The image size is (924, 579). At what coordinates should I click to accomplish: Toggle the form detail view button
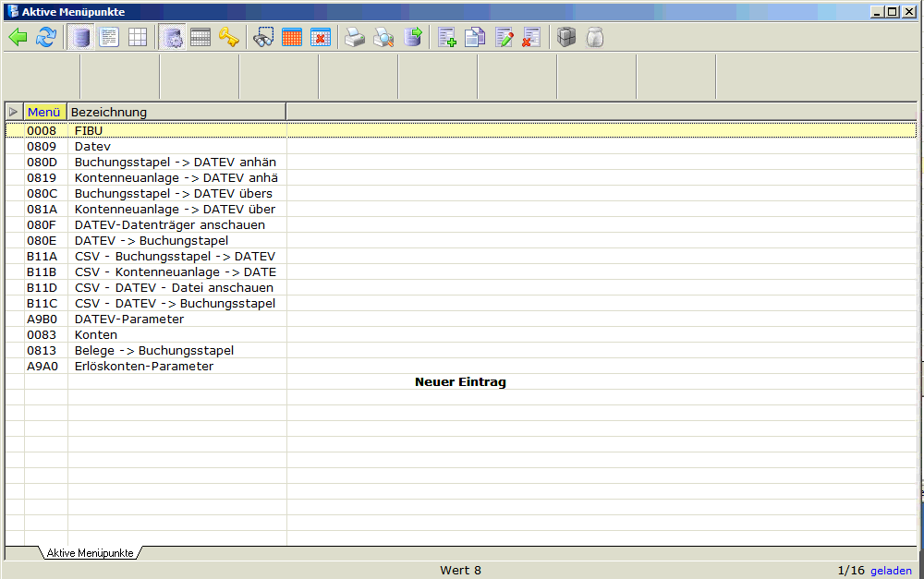point(109,38)
